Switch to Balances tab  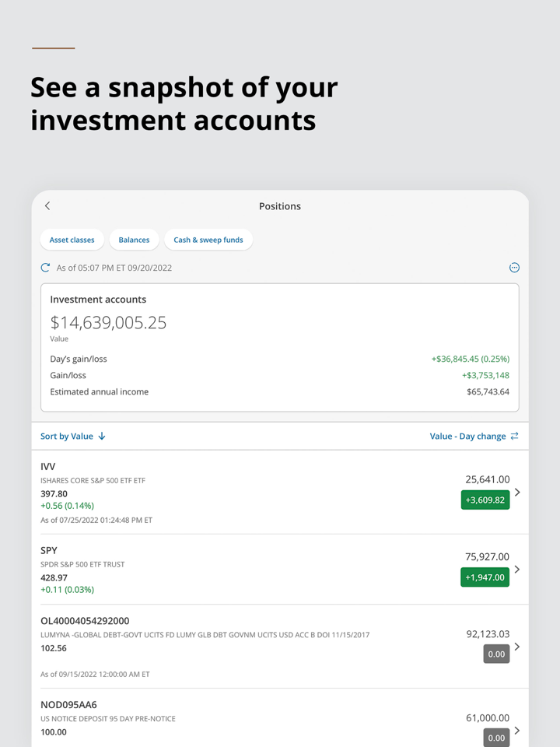click(134, 240)
